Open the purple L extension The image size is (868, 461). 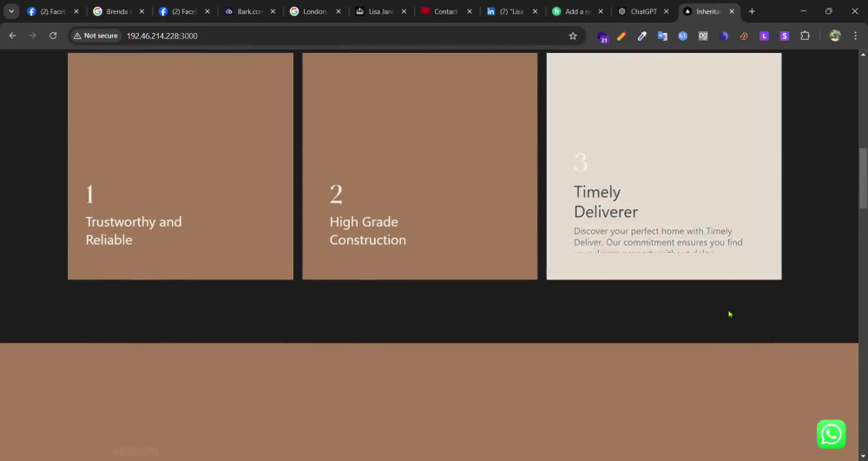764,36
